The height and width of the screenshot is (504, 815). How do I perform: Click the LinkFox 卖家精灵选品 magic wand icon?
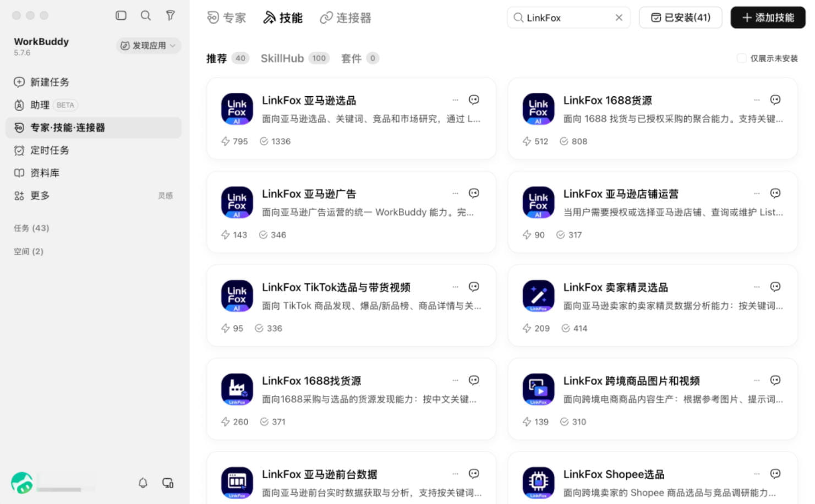pos(538,296)
